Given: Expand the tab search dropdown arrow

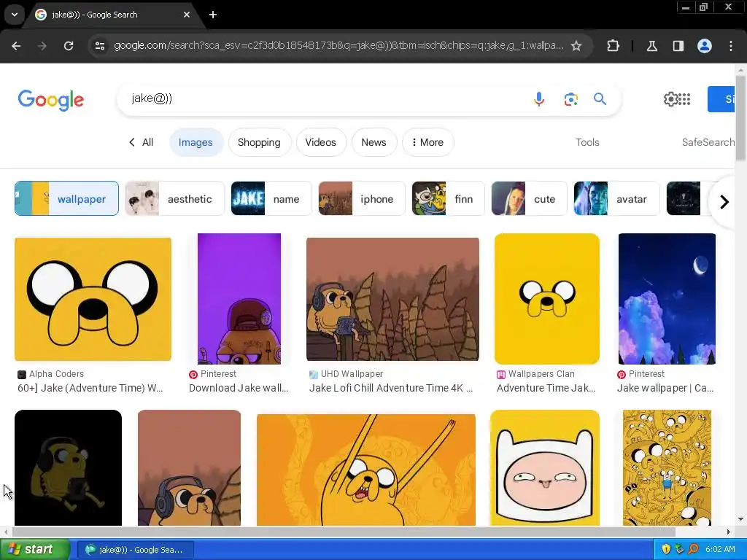Looking at the screenshot, I should 15,15.
